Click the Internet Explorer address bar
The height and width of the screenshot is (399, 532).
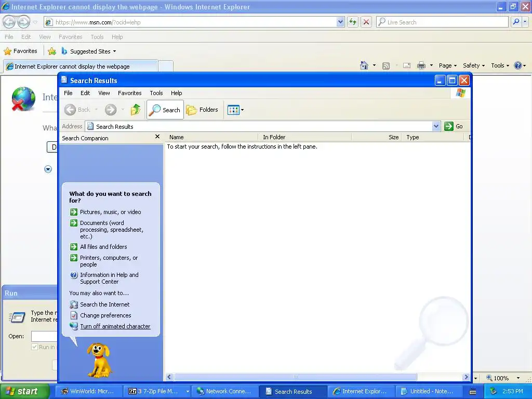pyautogui.click(x=194, y=22)
